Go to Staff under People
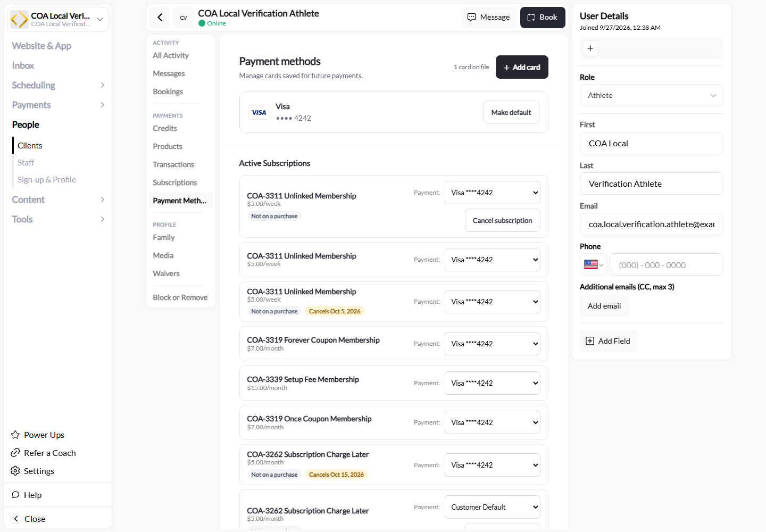Viewport: 766px width, 532px height. 26,163
